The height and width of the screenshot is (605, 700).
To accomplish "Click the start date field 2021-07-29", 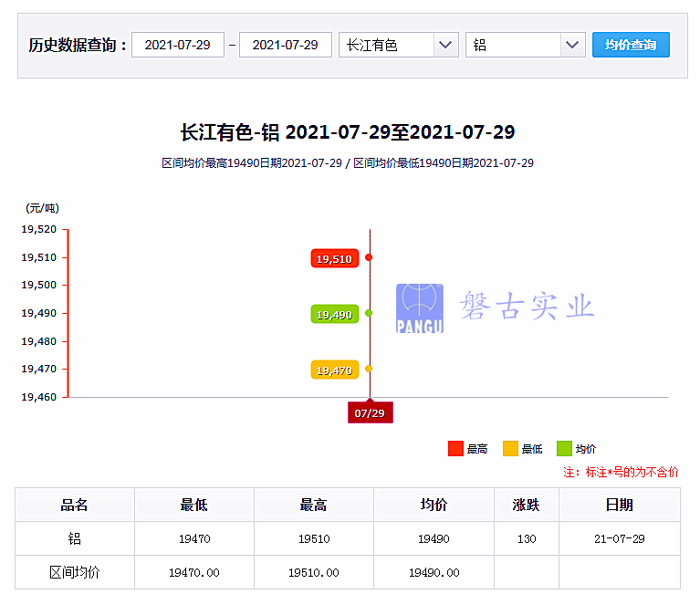I will (x=178, y=45).
